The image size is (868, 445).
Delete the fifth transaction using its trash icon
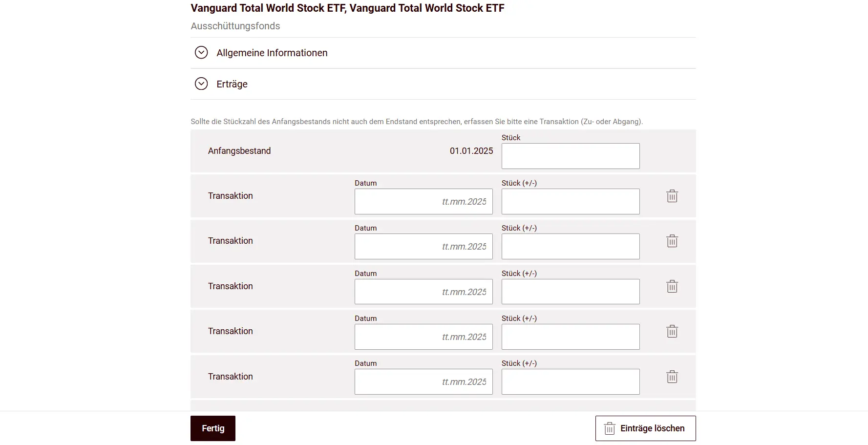click(x=672, y=376)
